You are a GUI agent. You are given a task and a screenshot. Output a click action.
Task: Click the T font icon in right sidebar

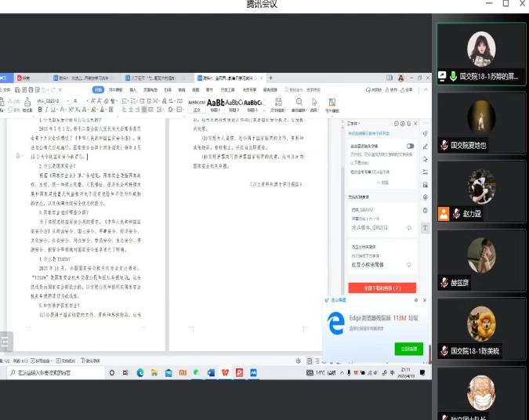coord(426,227)
